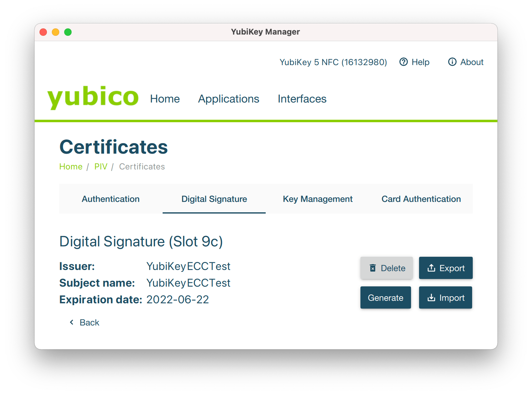Image resolution: width=532 pixels, height=395 pixels.
Task: Click the back chevron arrow icon
Action: point(72,322)
